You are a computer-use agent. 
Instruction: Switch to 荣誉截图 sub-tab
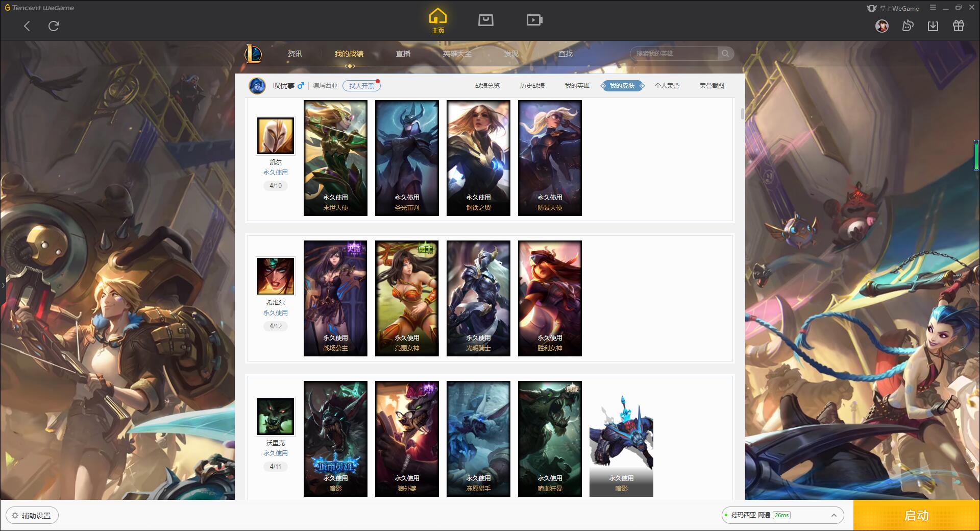712,86
